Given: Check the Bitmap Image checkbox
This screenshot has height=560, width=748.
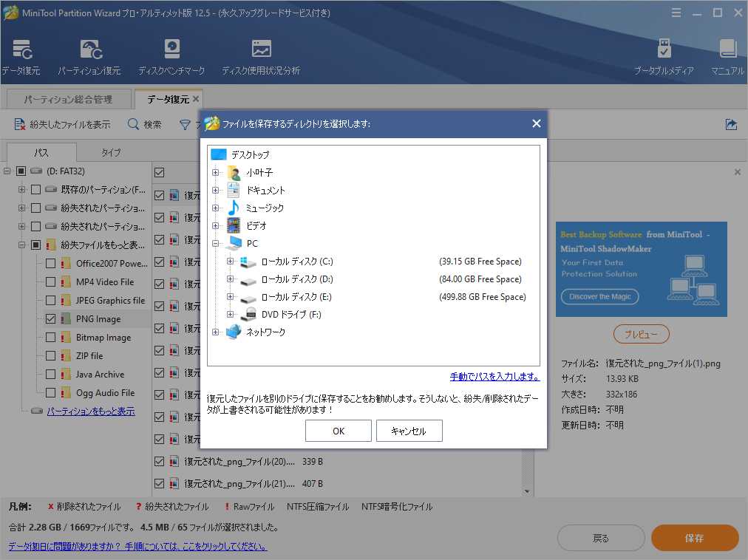Looking at the screenshot, I should coord(50,337).
